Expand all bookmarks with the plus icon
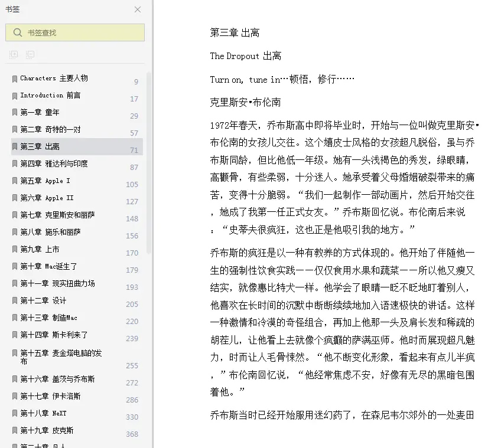 tap(14, 55)
